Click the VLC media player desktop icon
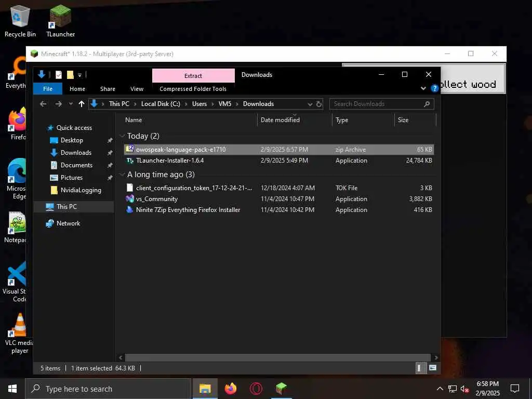Screen dimensions: 532x399 point(20,333)
